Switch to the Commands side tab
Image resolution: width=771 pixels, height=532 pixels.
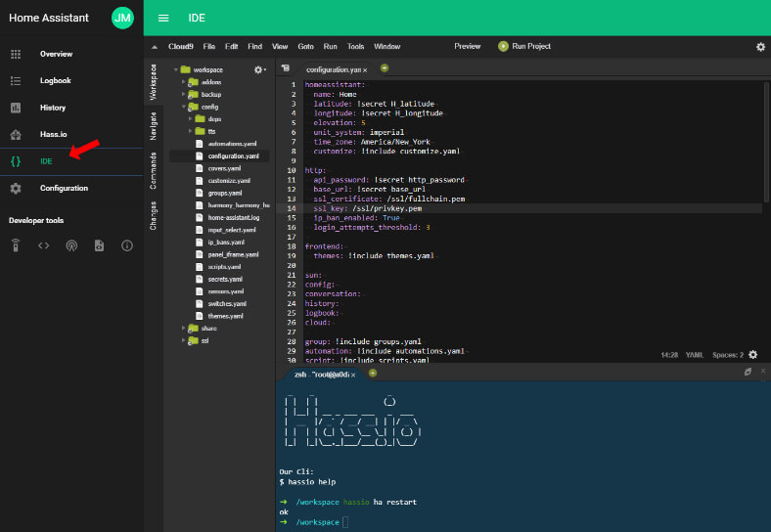(153, 170)
